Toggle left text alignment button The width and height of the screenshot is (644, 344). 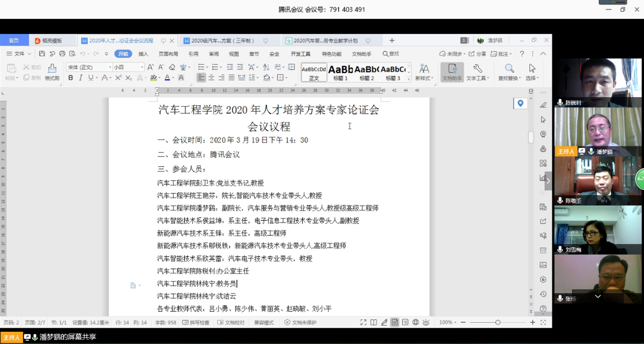click(201, 78)
